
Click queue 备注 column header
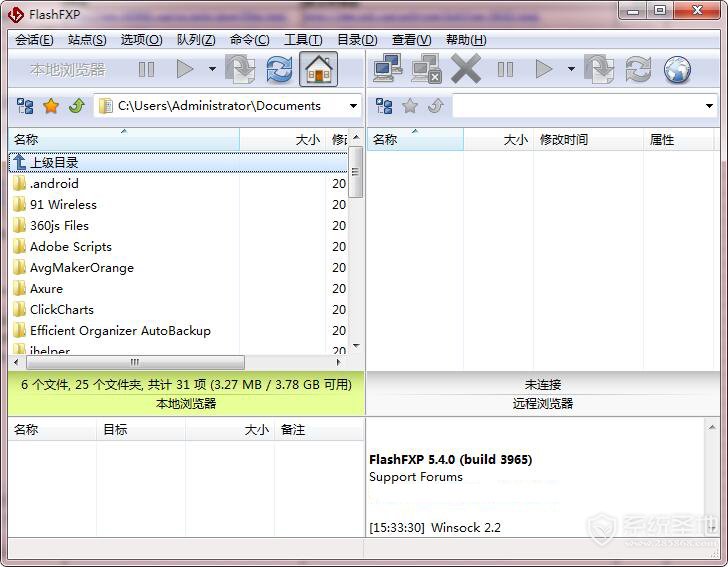click(318, 430)
